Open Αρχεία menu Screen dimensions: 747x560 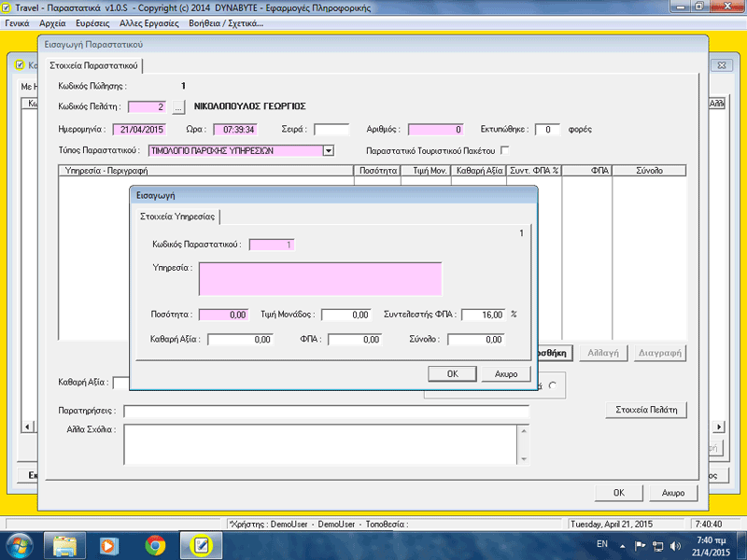pyautogui.click(x=52, y=23)
